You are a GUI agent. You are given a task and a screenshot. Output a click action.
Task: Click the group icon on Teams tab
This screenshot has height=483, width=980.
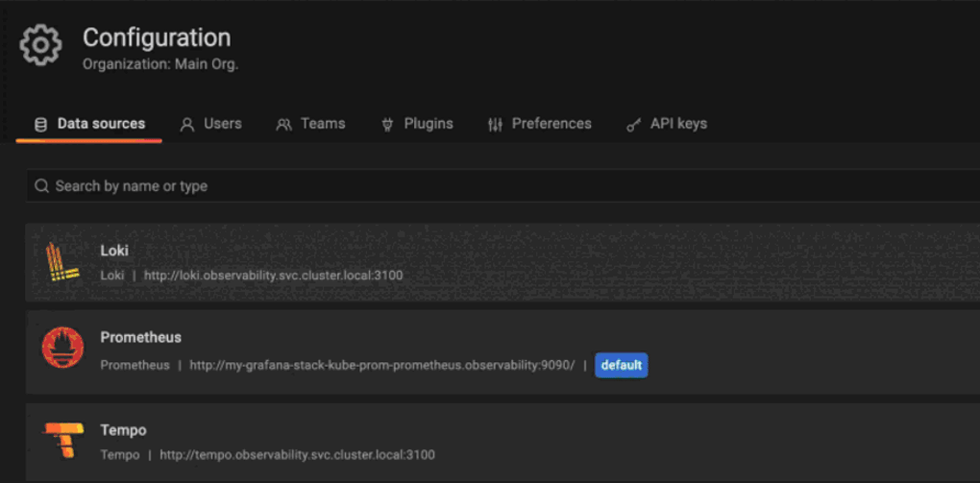pyautogui.click(x=283, y=125)
